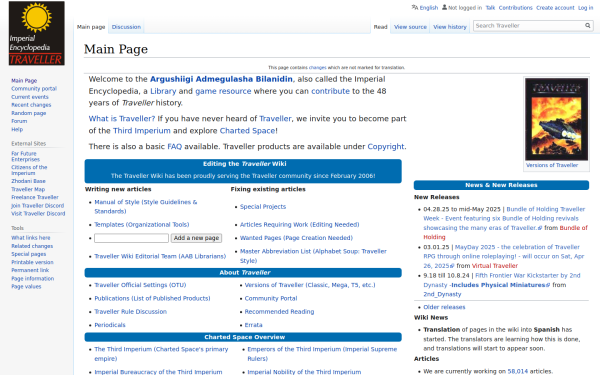The image size is (600, 375).
Task: Open Main Page in the sidebar
Action: (24, 81)
